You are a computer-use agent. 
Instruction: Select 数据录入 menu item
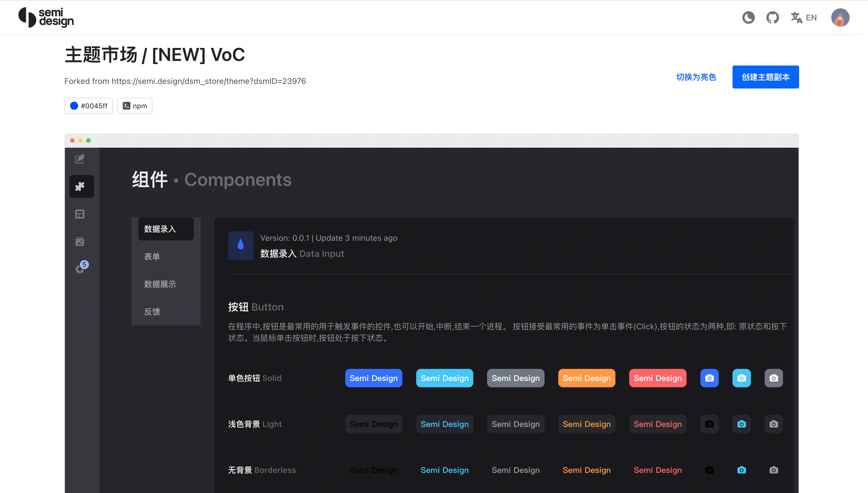tap(166, 229)
